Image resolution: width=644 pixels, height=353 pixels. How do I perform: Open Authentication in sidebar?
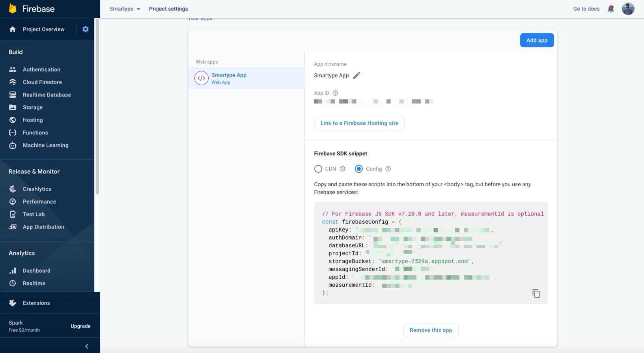41,69
